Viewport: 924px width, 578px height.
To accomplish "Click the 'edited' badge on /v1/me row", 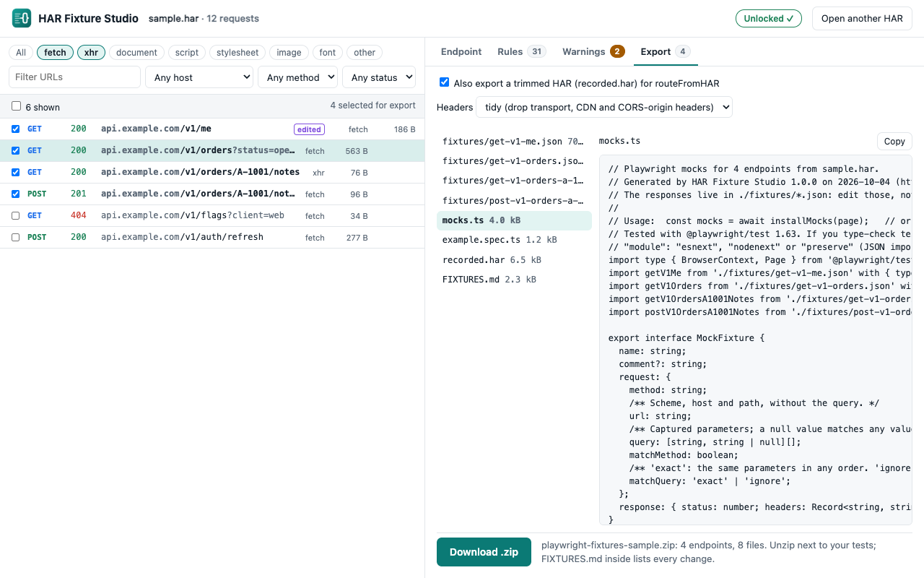I will tap(309, 129).
